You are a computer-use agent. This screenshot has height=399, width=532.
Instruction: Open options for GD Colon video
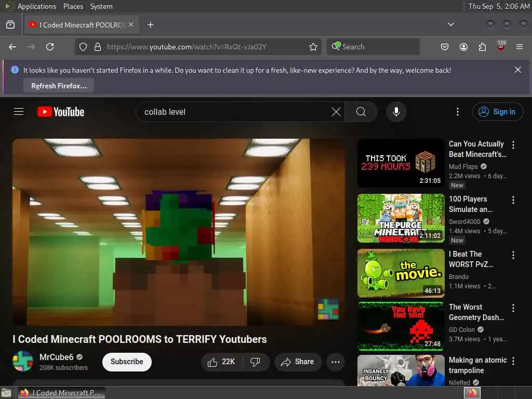click(x=513, y=308)
